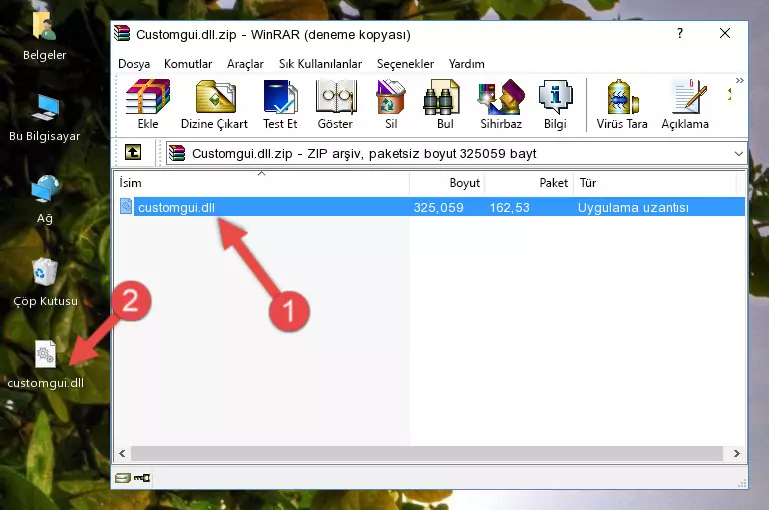Open the archive path dropdown
This screenshot has height=510, width=769.
click(x=739, y=153)
